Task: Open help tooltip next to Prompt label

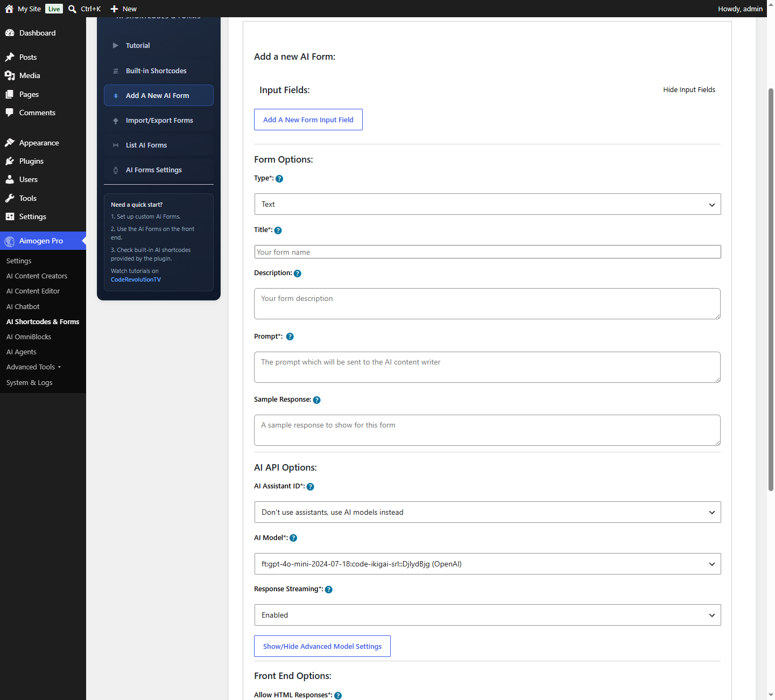Action: tap(290, 337)
